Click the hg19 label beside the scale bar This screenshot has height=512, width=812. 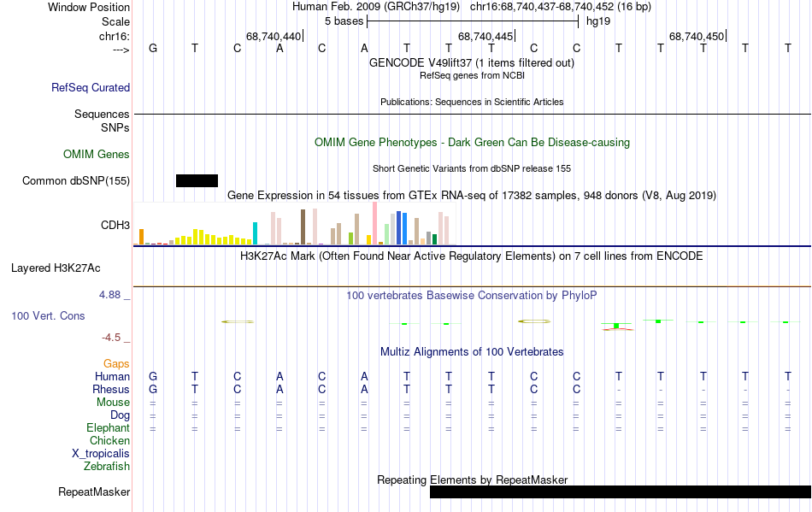coord(598,21)
